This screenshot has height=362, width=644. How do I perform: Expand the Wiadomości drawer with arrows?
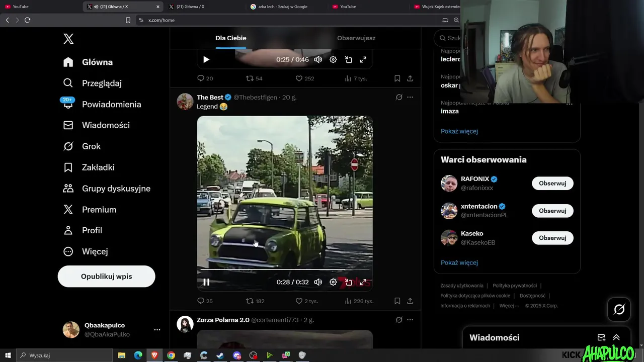click(x=616, y=337)
